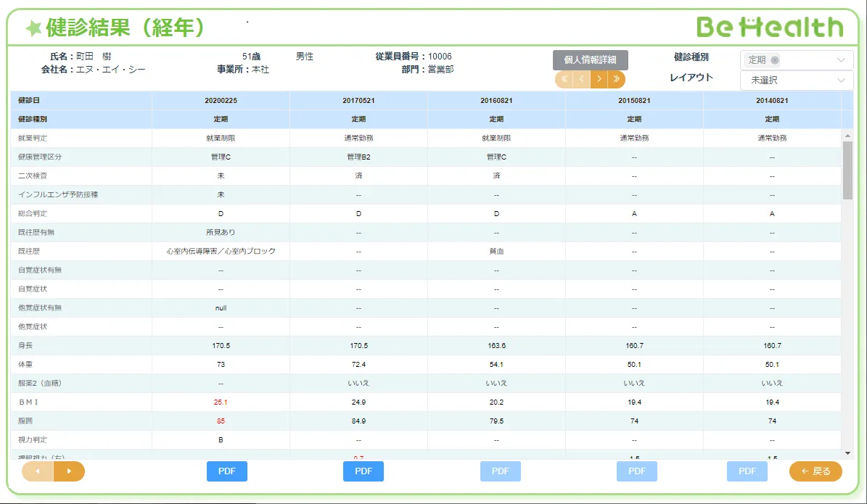Click the bottom right-triangle page arrow
This screenshot has width=867, height=504.
(x=69, y=471)
